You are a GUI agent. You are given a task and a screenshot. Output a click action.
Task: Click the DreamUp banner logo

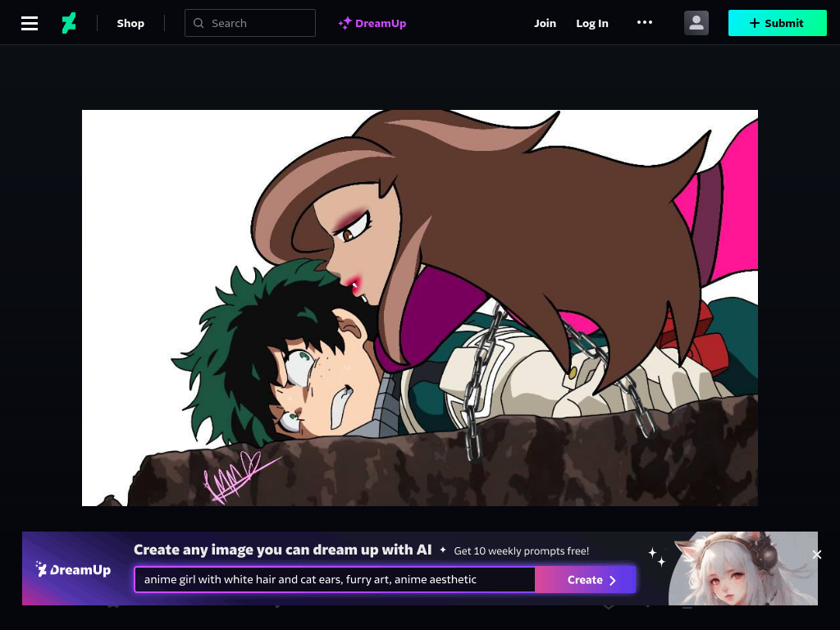[x=73, y=569]
